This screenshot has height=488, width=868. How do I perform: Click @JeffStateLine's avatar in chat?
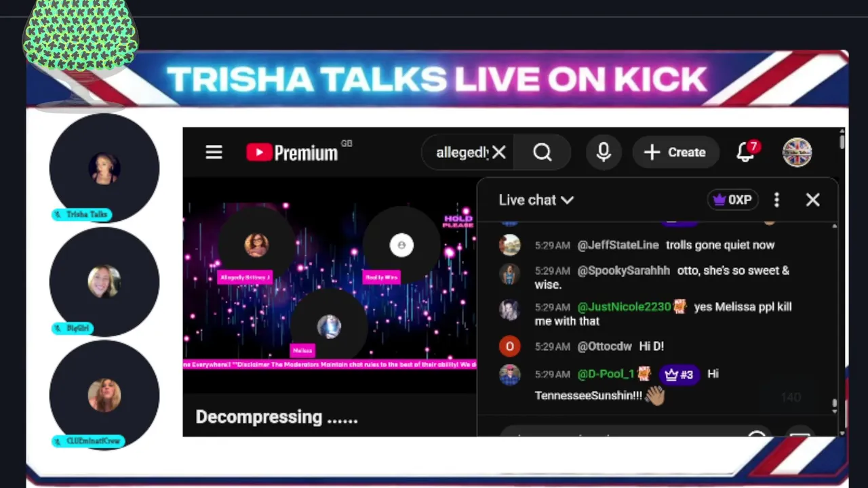click(x=509, y=245)
